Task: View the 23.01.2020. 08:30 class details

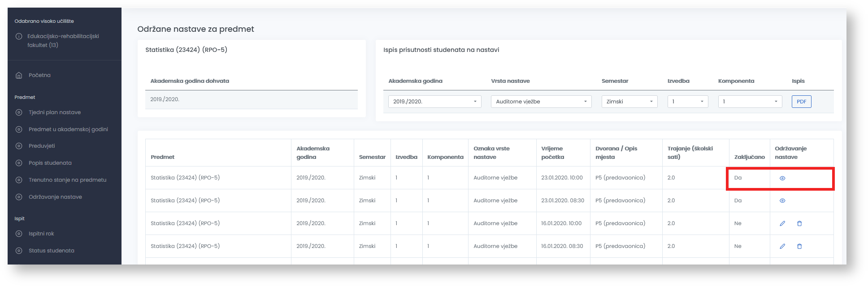Action: pos(782,201)
